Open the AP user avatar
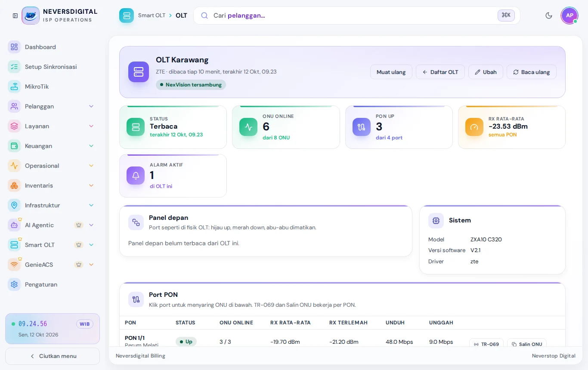This screenshot has width=588, height=370. coord(569,15)
